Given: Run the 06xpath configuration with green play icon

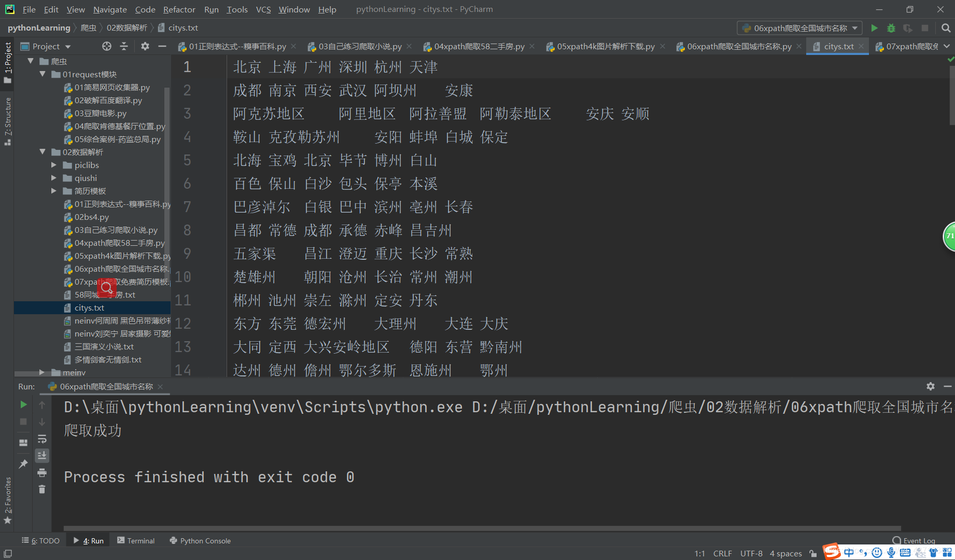Looking at the screenshot, I should 875,28.
